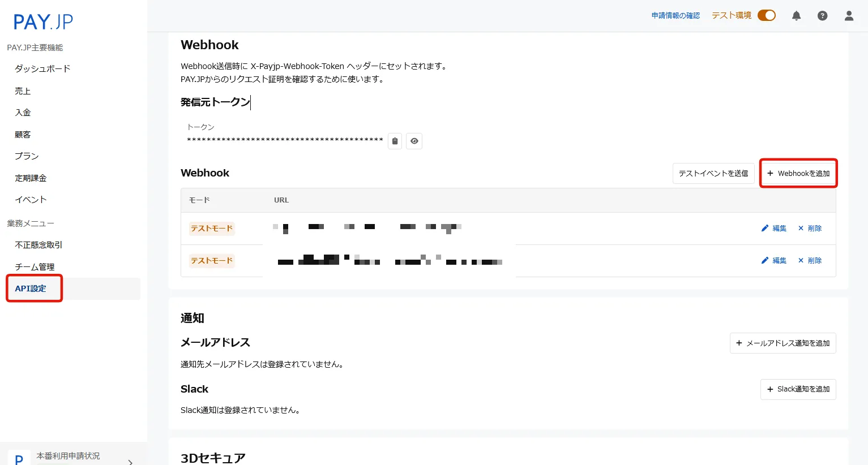Open ダッシュボード in the sidebar
The height and width of the screenshot is (465, 868).
coord(42,69)
